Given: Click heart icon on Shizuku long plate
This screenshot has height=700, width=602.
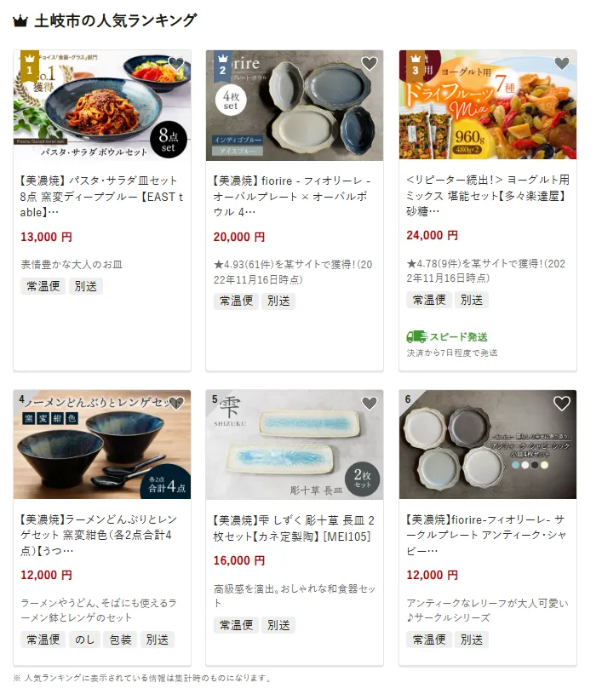Looking at the screenshot, I should [369, 404].
